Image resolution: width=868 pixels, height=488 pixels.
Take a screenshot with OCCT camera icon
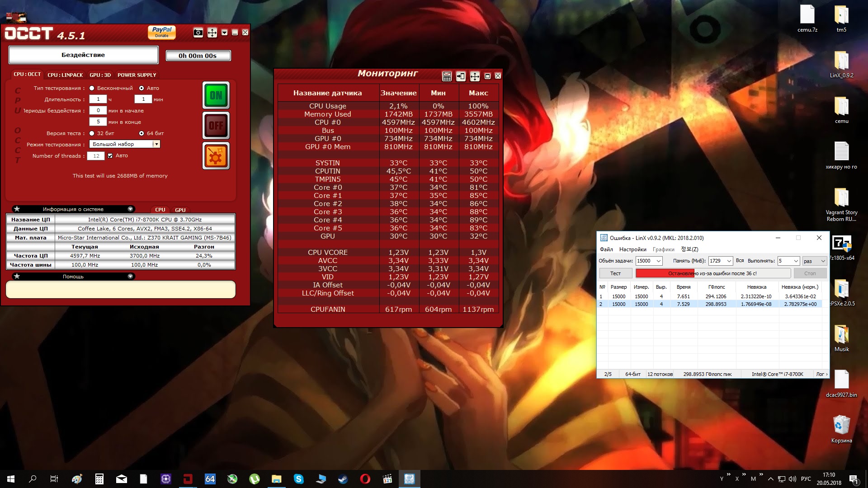pos(198,33)
